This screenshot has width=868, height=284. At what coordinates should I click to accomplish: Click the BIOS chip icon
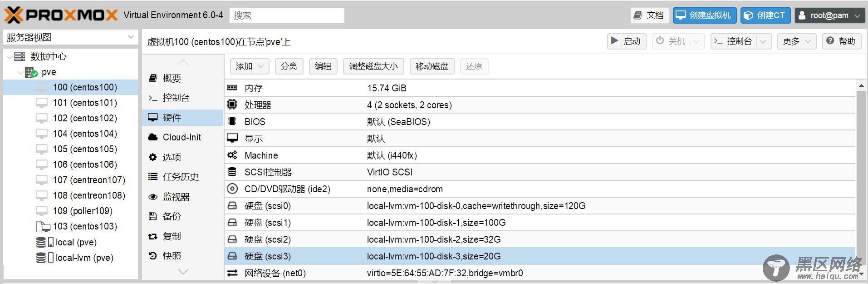coord(232,121)
